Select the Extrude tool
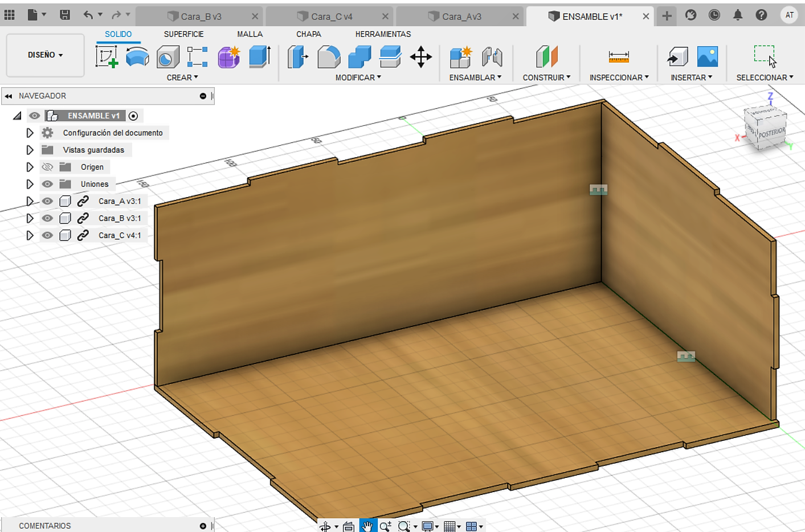Viewport: 805px width, 532px height. 259,57
